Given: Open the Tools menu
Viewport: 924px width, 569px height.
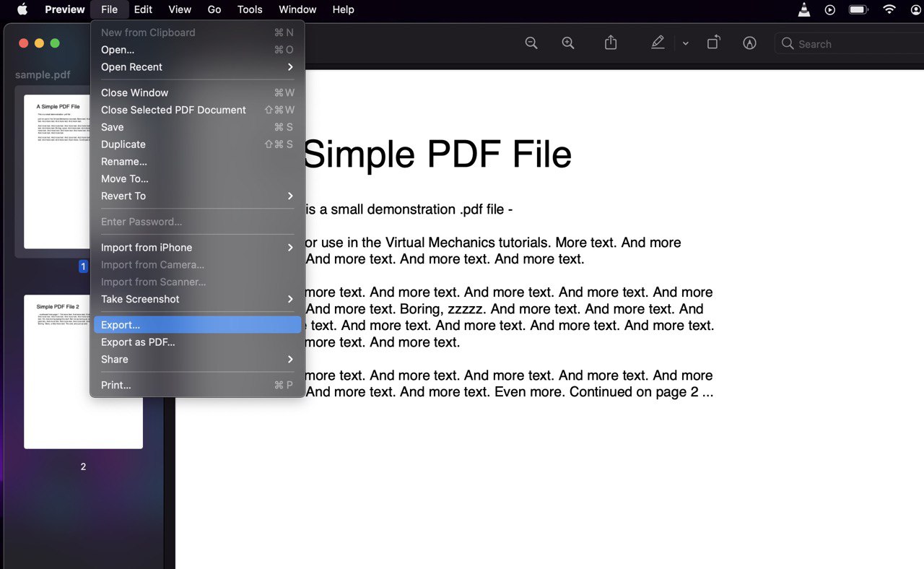Looking at the screenshot, I should point(249,9).
